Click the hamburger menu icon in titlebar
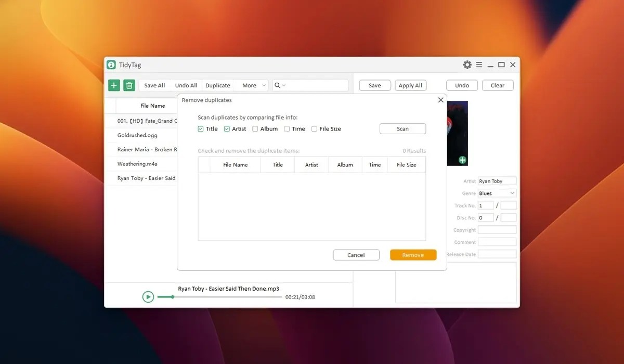 click(479, 64)
